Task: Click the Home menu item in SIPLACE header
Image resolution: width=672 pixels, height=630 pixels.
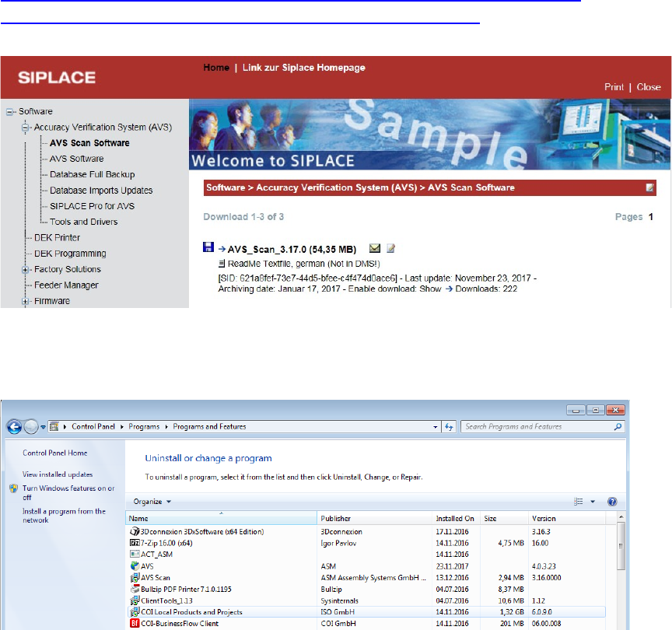Action: (216, 68)
